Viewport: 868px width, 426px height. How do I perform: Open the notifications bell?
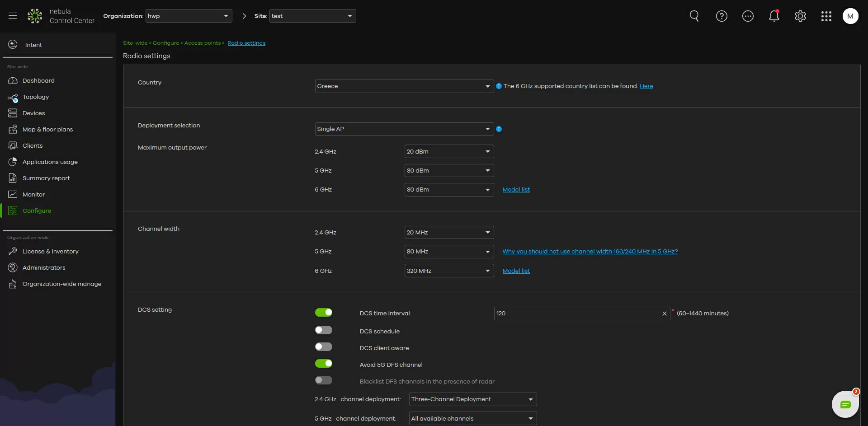click(774, 16)
